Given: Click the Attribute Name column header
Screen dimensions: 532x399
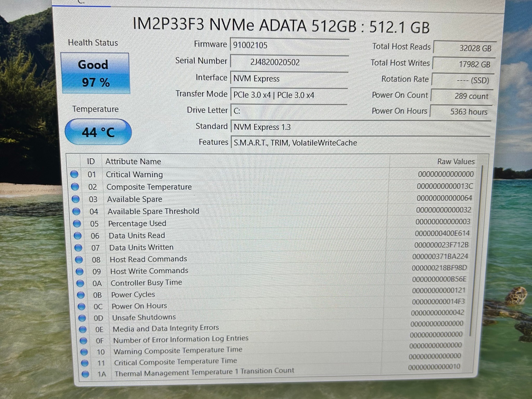Looking at the screenshot, I should pos(133,162).
